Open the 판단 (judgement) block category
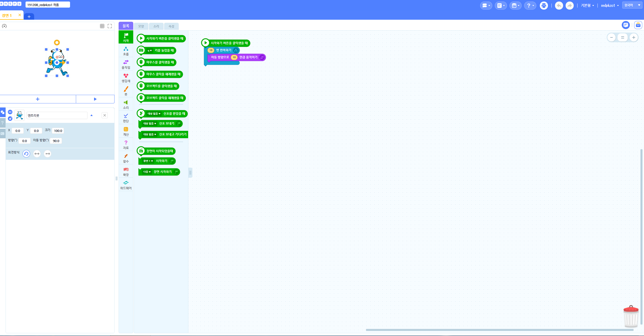Screen dimensions: 644x336 pyautogui.click(x=126, y=118)
